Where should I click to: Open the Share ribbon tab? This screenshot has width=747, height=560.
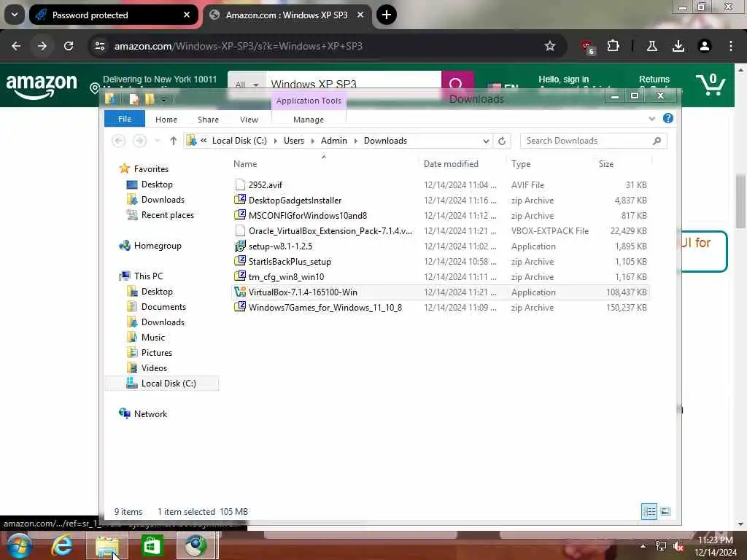click(x=208, y=120)
